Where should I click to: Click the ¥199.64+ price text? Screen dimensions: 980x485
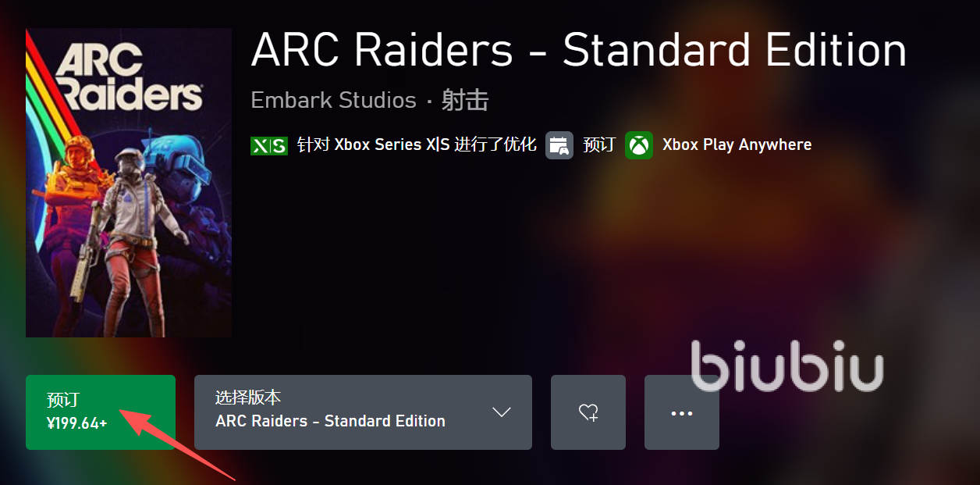(x=77, y=424)
